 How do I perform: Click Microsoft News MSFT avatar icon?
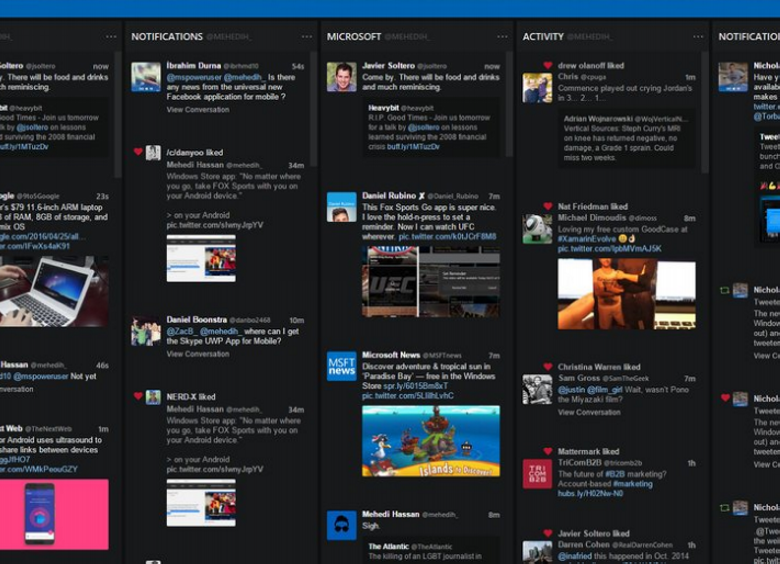tap(342, 366)
